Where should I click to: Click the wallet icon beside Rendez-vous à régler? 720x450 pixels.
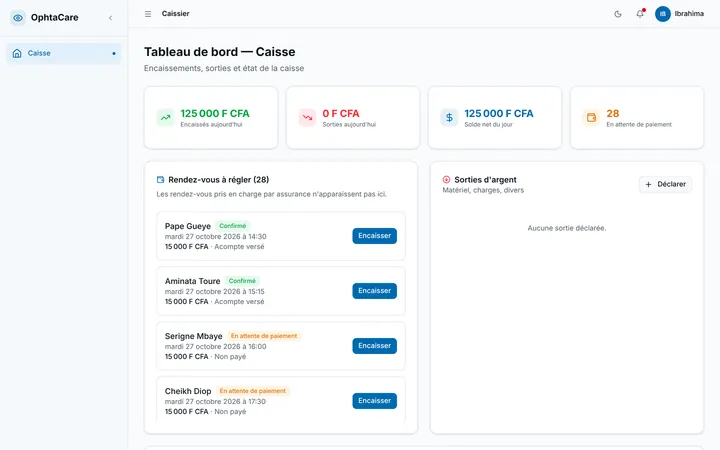160,180
